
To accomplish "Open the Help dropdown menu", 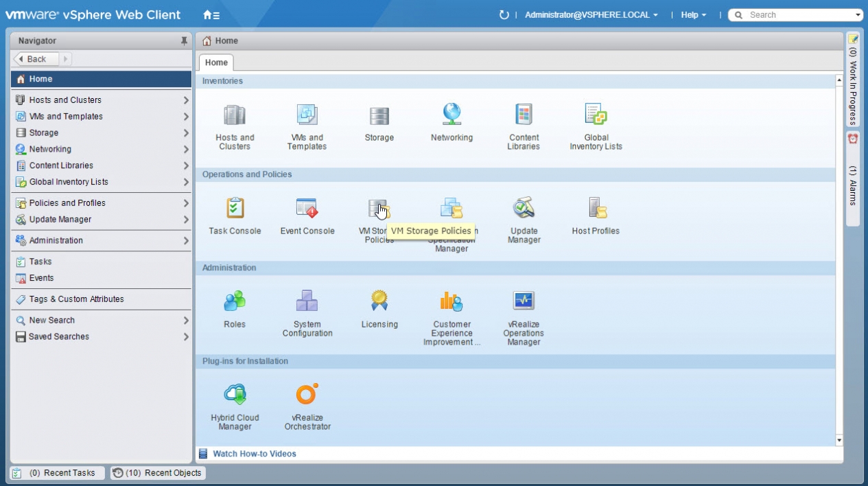I will [693, 14].
